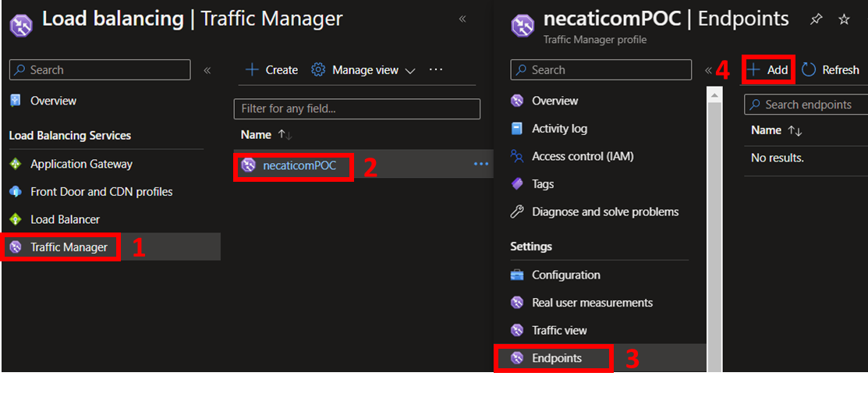Click the Traffic Manager profile subtitle text
This screenshot has width=868, height=394.
[x=595, y=40]
